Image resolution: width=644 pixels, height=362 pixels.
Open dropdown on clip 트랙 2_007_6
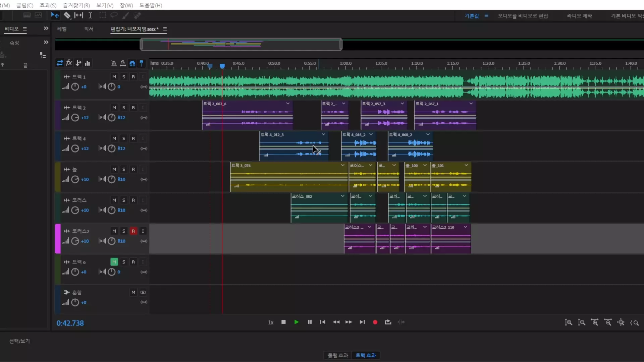288,104
